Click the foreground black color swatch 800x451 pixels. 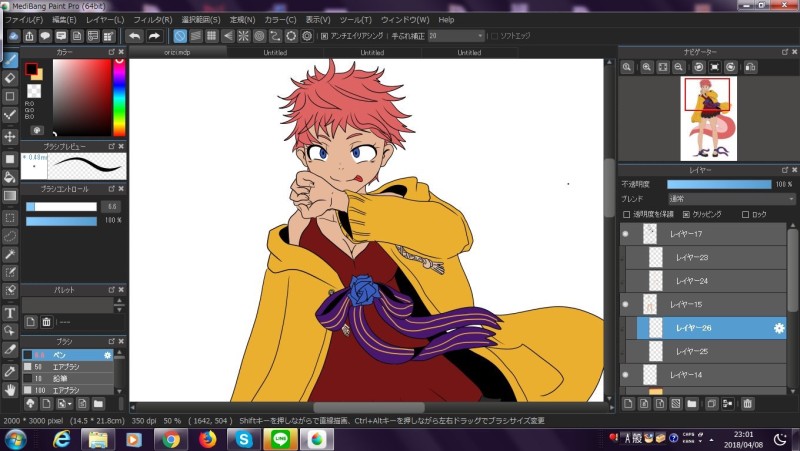pyautogui.click(x=31, y=68)
